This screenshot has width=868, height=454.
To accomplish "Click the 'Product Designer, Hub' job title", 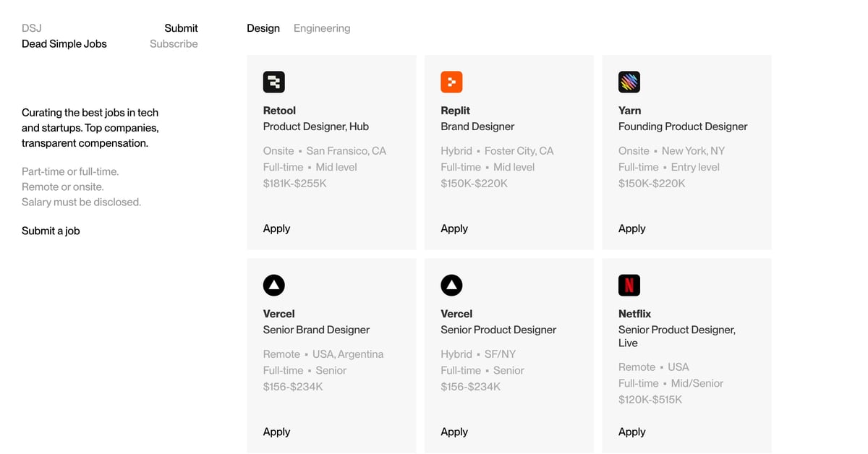I will (x=316, y=127).
